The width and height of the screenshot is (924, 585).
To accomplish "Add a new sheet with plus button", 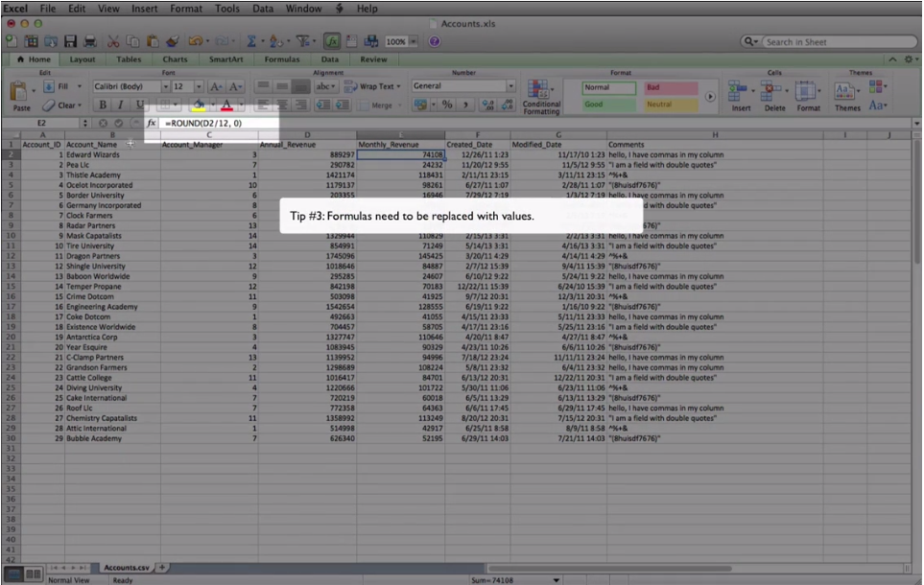I will [x=162, y=568].
